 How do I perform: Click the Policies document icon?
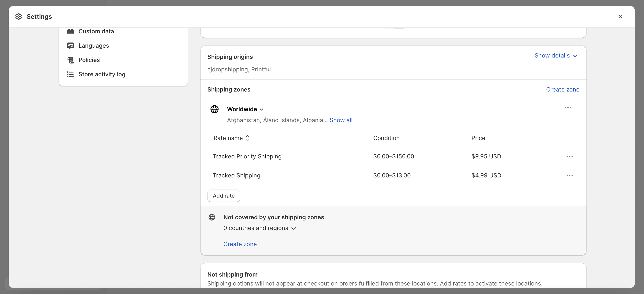point(70,60)
